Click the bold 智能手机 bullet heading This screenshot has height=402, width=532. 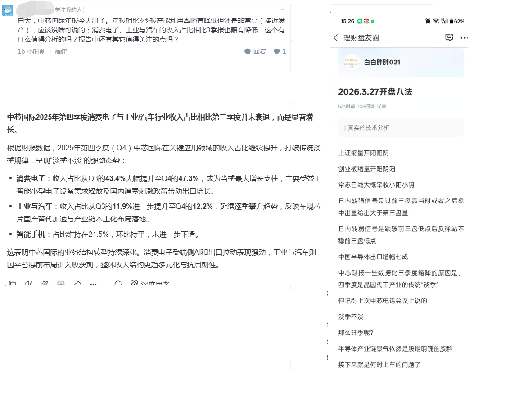pos(31,234)
